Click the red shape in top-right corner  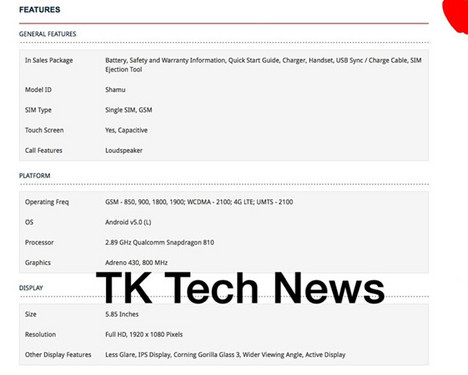[x=456, y=15]
